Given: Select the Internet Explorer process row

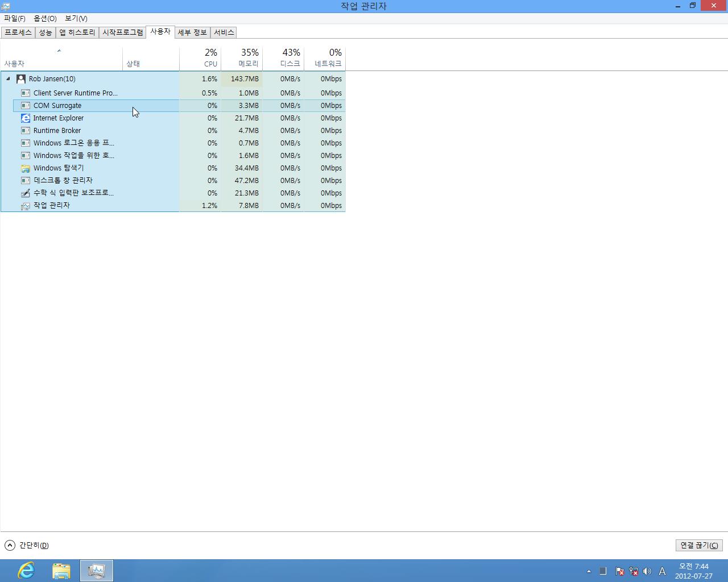Looking at the screenshot, I should [x=179, y=118].
